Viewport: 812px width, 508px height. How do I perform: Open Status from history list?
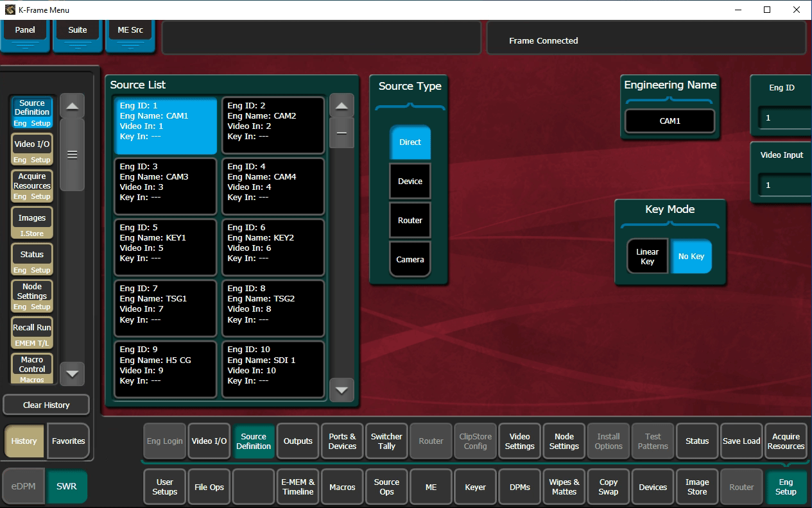32,259
